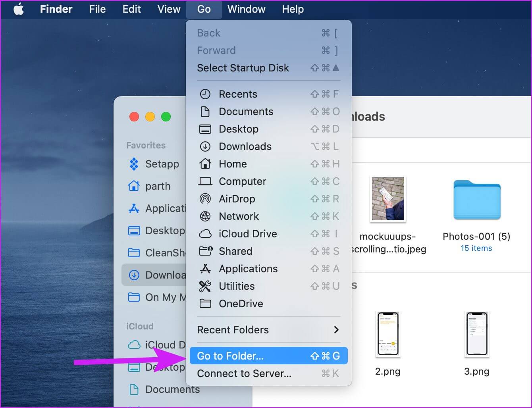Open the Edit menu

[x=131, y=9]
